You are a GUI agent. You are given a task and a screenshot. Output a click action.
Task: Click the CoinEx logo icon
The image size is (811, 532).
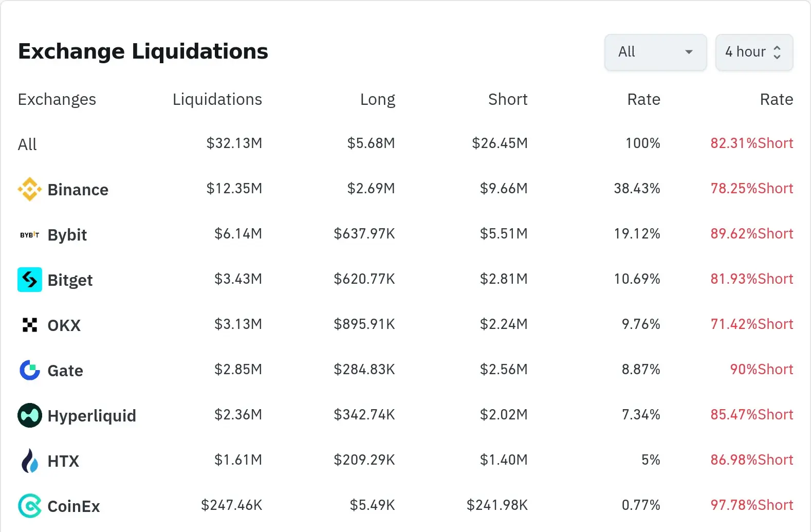click(30, 506)
